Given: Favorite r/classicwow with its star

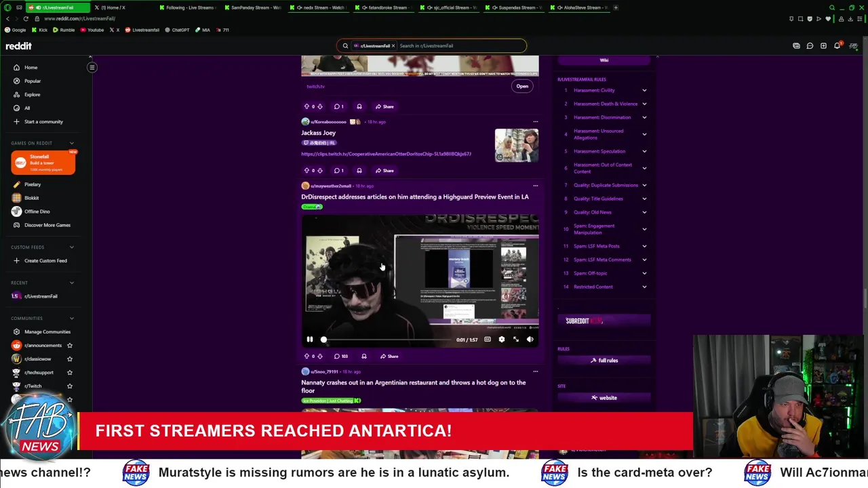Looking at the screenshot, I should (x=69, y=359).
